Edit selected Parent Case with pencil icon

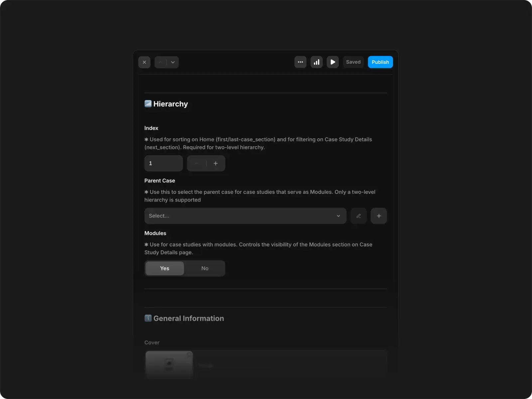click(x=358, y=216)
